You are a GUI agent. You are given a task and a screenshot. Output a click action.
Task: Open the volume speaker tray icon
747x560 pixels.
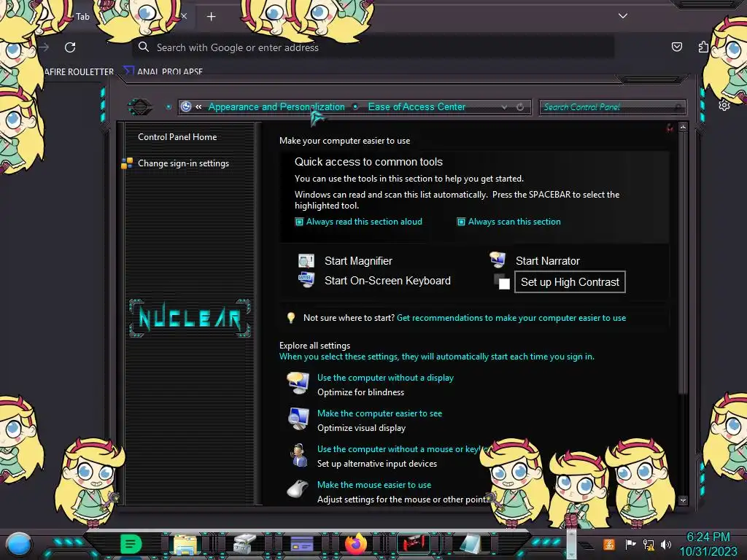click(x=666, y=544)
